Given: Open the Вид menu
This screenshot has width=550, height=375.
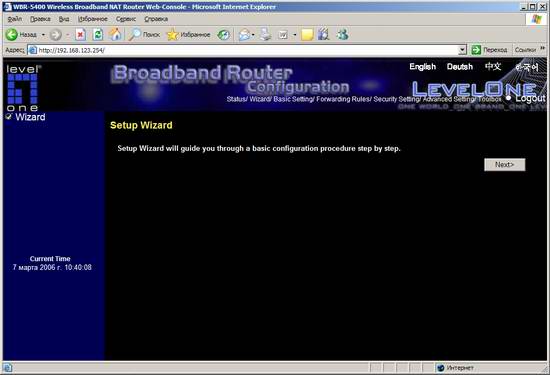Looking at the screenshot, I should pos(63,19).
